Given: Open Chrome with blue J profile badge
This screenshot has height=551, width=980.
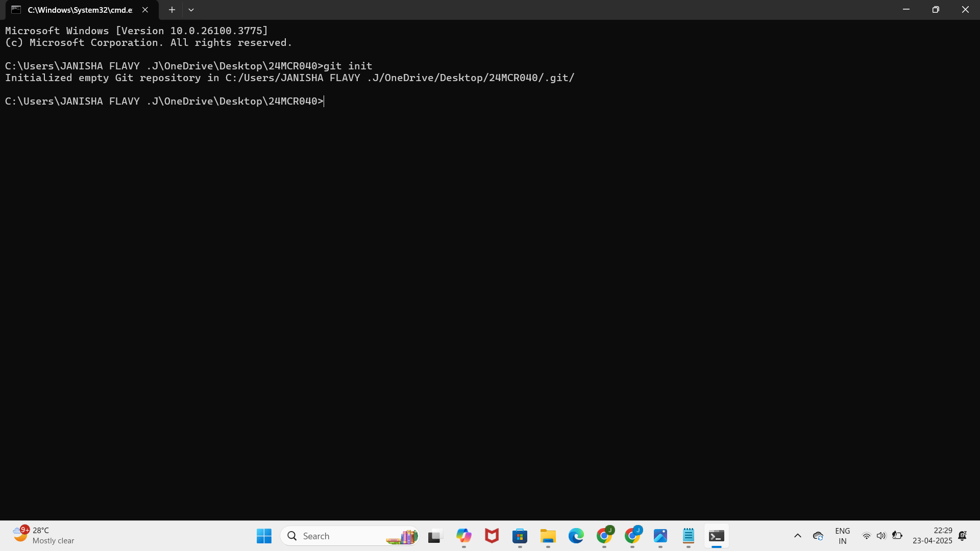Looking at the screenshot, I should pos(632,536).
